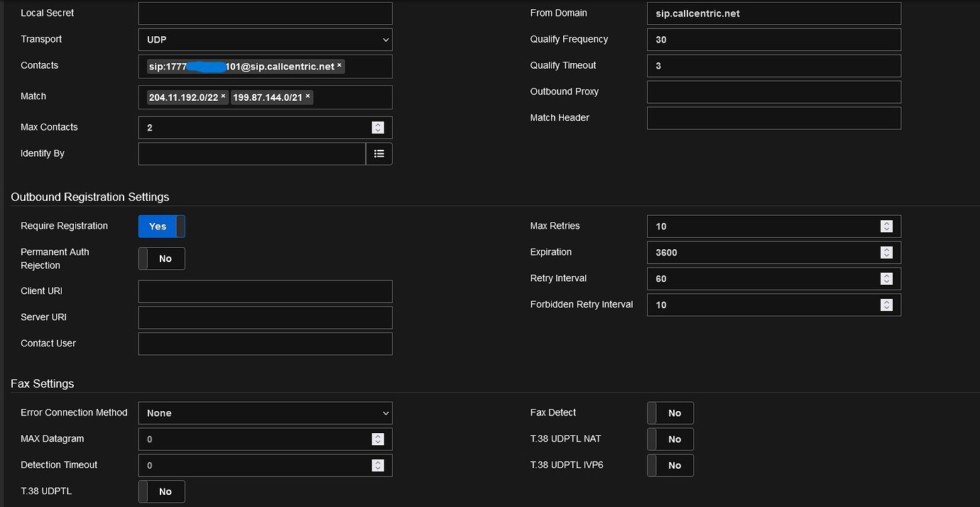Screen dimensions: 980x507
Task: Open the Transport dropdown showing UDP
Action: [x=265, y=40]
